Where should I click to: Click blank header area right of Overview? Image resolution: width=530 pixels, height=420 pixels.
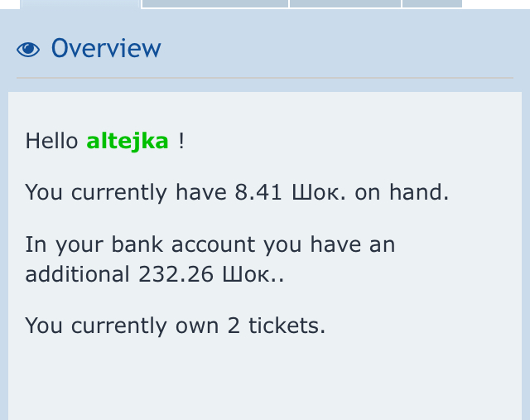pyautogui.click(x=348, y=49)
